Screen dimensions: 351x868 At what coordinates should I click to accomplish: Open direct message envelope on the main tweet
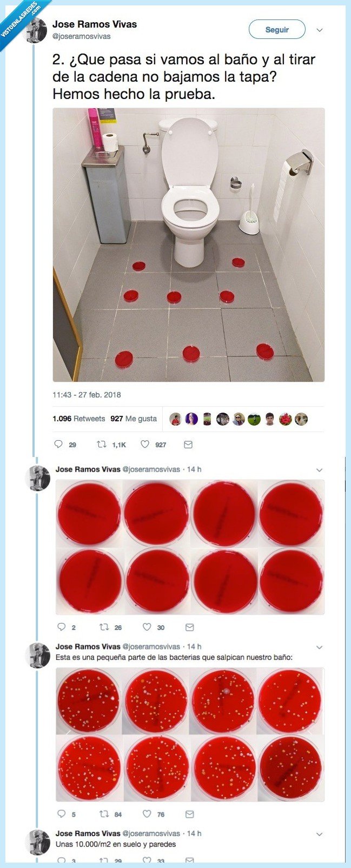tap(187, 445)
